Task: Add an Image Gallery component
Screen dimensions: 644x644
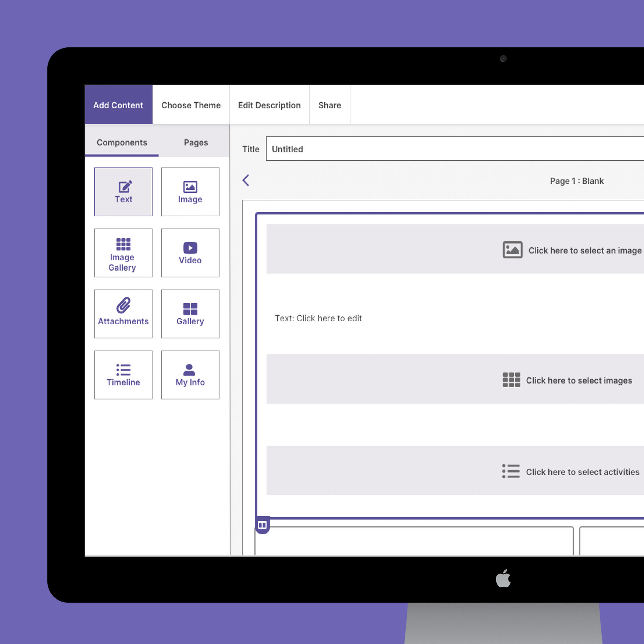Action: pyautogui.click(x=123, y=253)
